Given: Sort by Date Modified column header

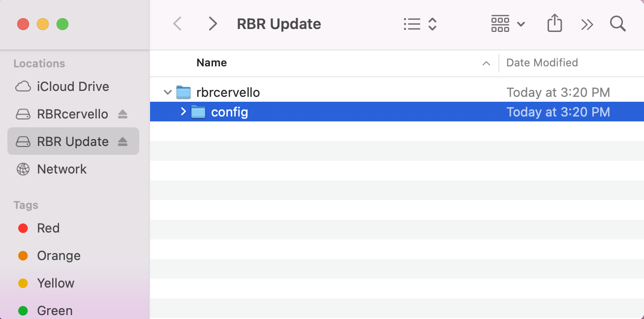Looking at the screenshot, I should (x=542, y=63).
